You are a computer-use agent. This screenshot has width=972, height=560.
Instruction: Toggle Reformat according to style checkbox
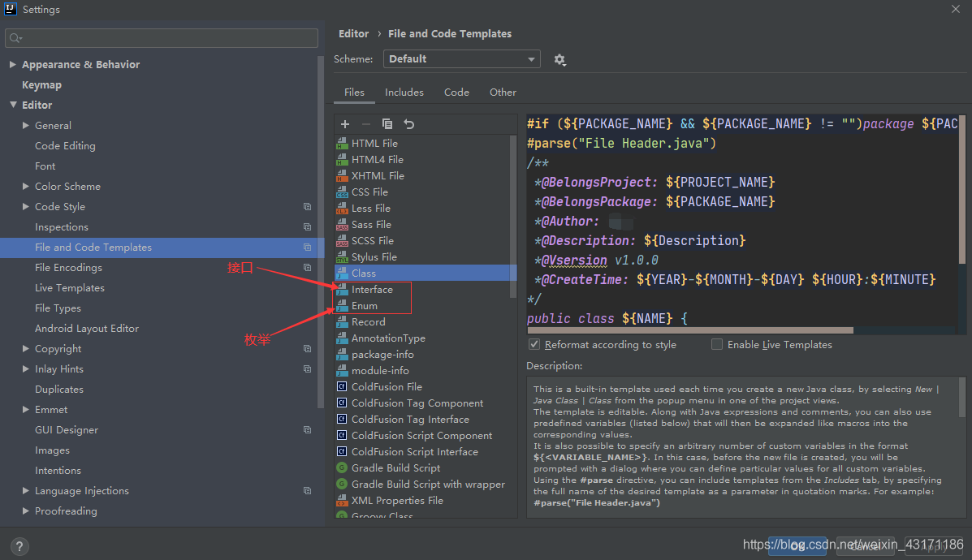(534, 344)
